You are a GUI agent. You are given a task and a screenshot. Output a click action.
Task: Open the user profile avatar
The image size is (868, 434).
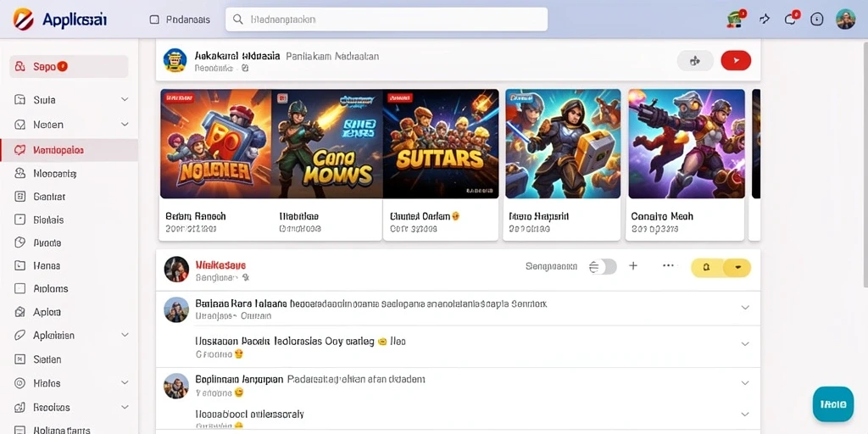pos(845,19)
